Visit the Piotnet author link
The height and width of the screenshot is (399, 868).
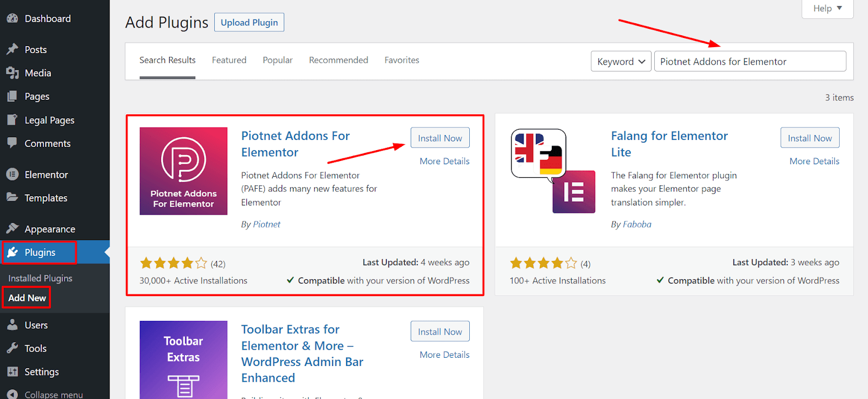tap(266, 224)
